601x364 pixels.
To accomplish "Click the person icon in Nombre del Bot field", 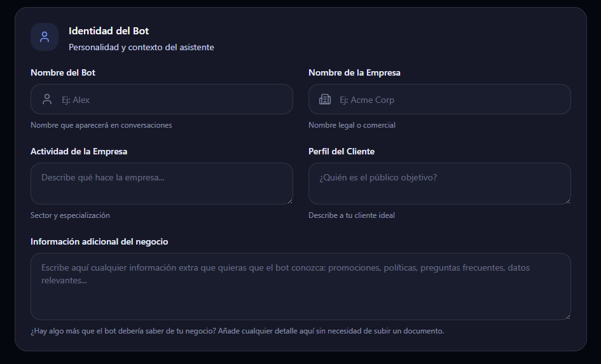I will click(x=47, y=100).
